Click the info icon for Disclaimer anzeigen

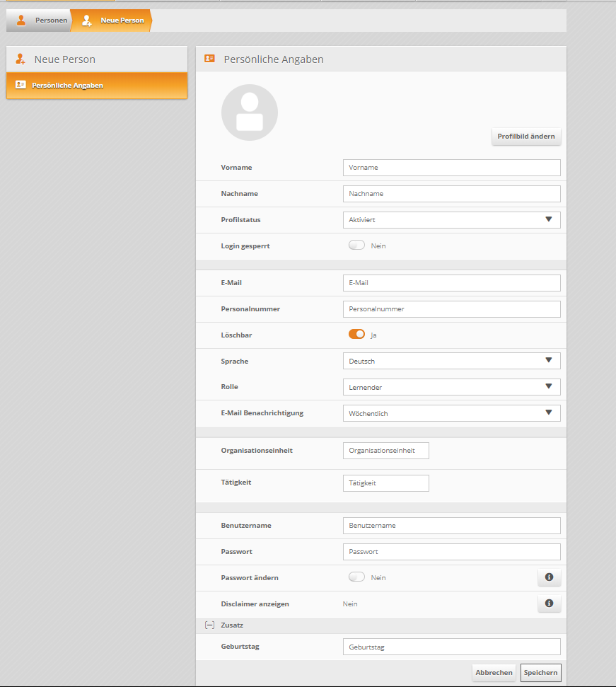[x=549, y=604]
